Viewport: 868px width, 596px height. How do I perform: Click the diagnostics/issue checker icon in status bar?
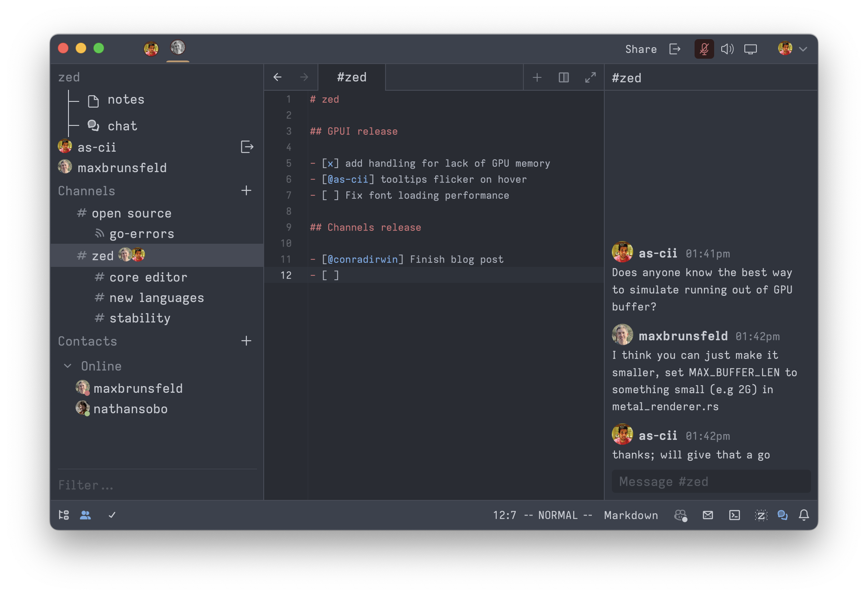click(112, 515)
